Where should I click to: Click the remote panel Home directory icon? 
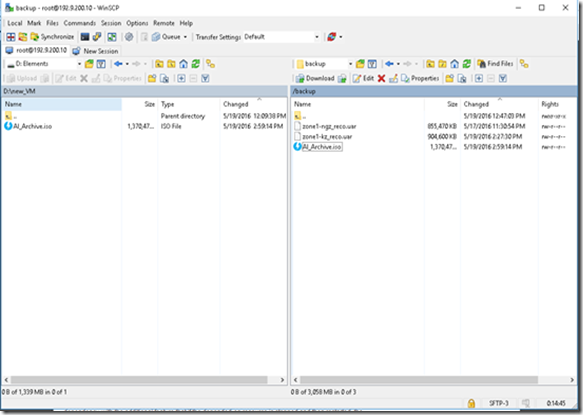(454, 64)
